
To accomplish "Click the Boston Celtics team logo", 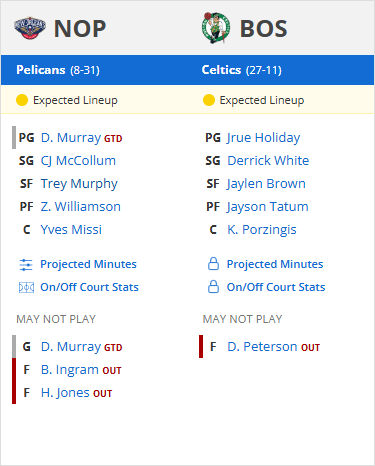I will tap(216, 28).
